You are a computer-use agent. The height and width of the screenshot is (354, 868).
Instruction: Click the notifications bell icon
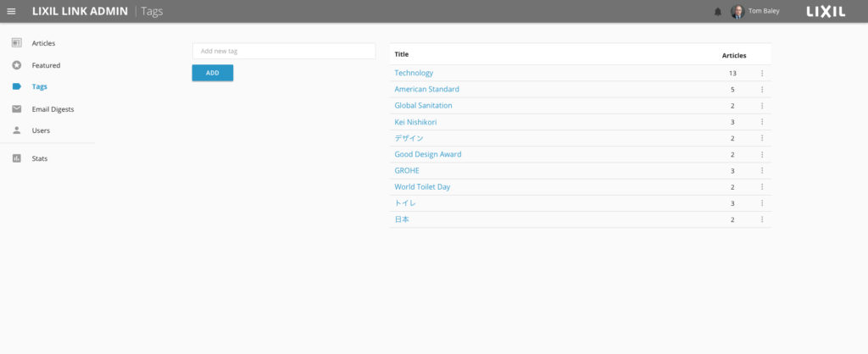pyautogui.click(x=718, y=12)
